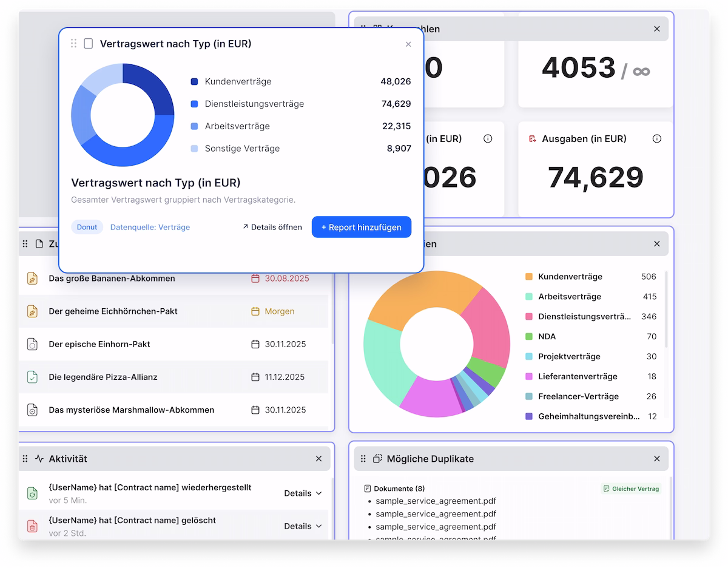Click red calendar icon beside 30.08.2025

click(255, 279)
